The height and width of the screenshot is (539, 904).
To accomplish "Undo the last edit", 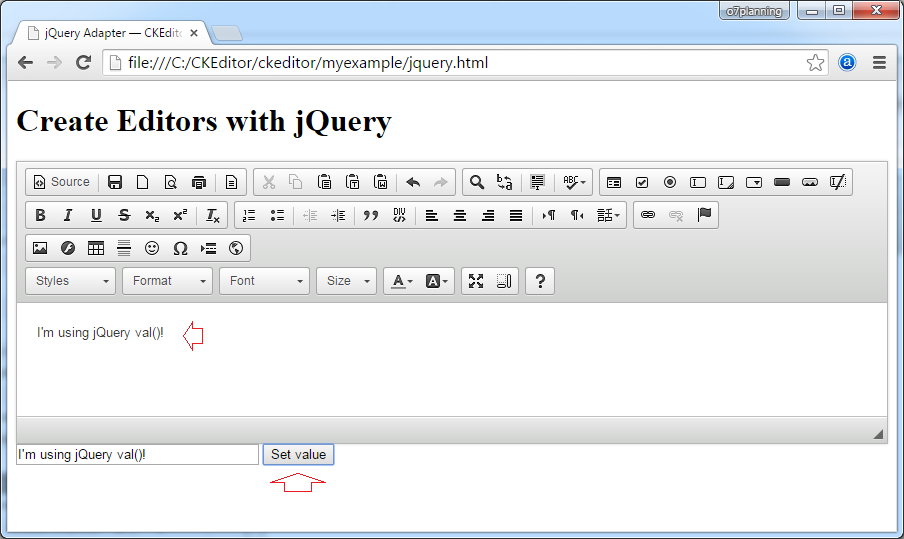I will (x=413, y=182).
